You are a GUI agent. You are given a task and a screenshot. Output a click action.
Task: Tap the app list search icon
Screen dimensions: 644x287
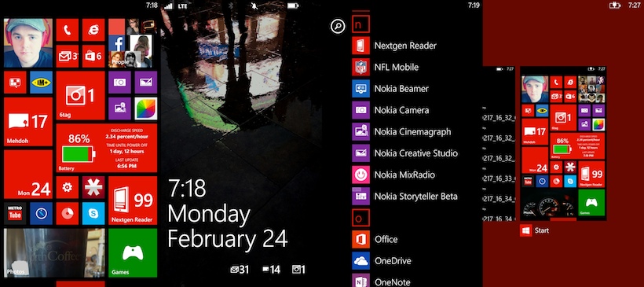point(338,27)
